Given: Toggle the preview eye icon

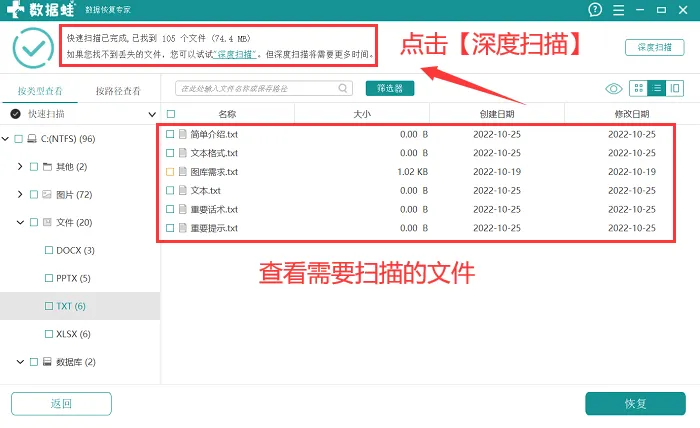Looking at the screenshot, I should pyautogui.click(x=613, y=88).
